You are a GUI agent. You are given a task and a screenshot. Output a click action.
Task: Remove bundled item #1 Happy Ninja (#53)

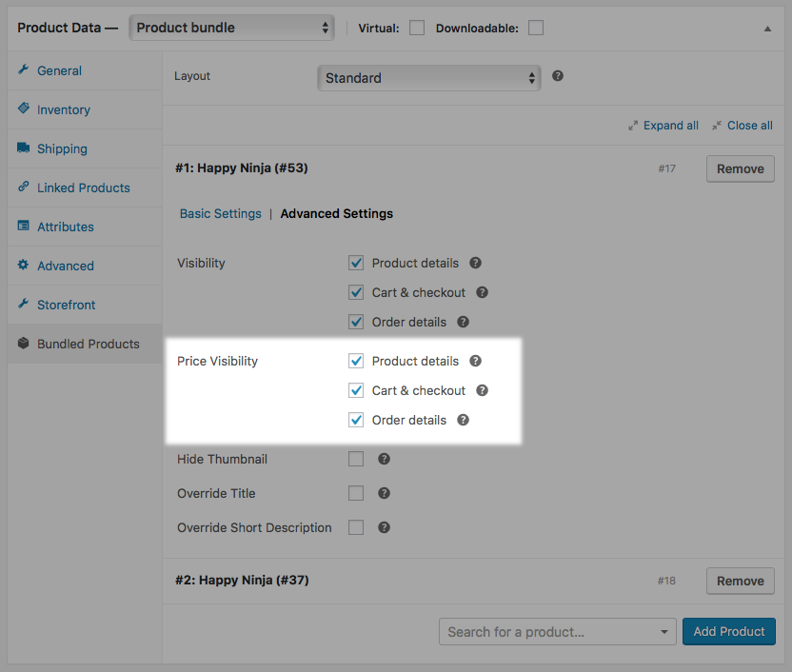741,168
